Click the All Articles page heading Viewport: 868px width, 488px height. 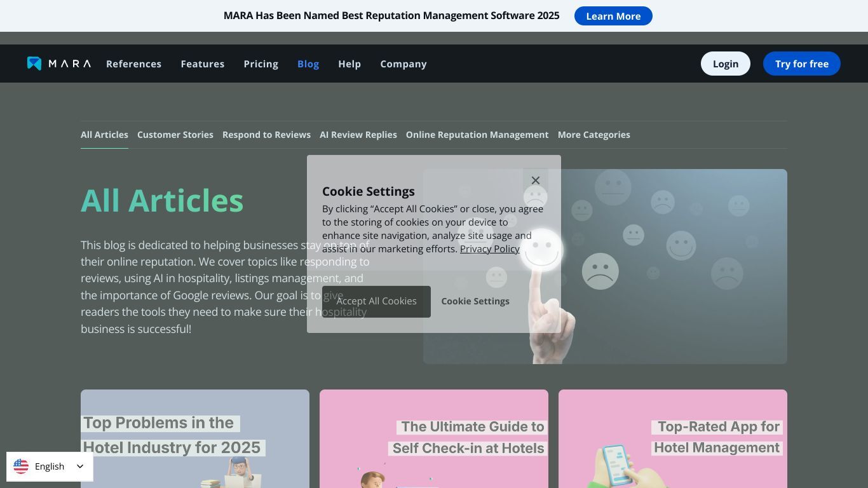162,200
